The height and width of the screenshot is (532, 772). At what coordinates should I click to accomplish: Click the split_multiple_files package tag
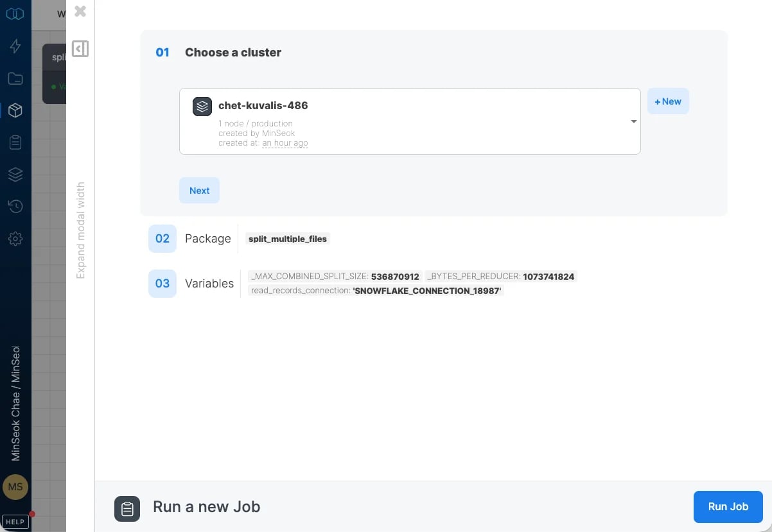(x=288, y=239)
